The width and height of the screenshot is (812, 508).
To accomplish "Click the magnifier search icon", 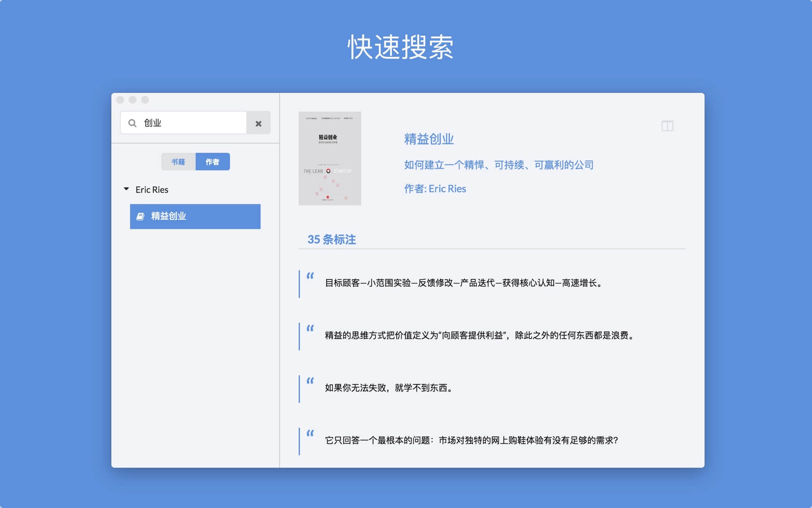I will [132, 123].
